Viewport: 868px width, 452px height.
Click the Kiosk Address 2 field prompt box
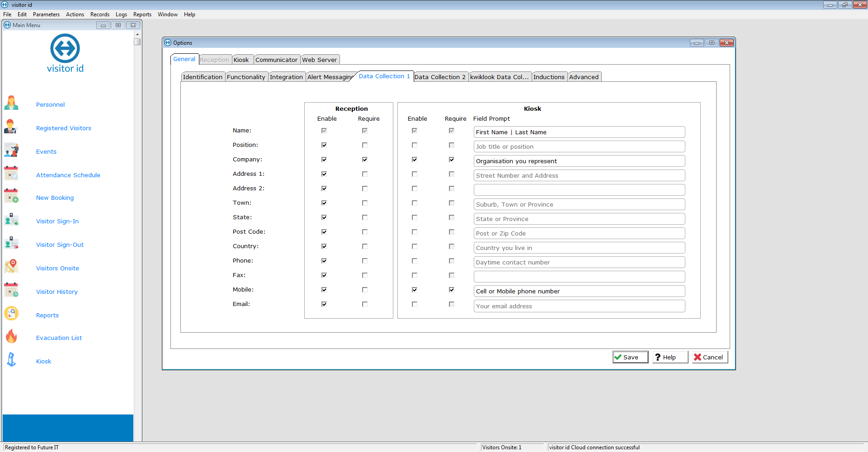point(579,190)
